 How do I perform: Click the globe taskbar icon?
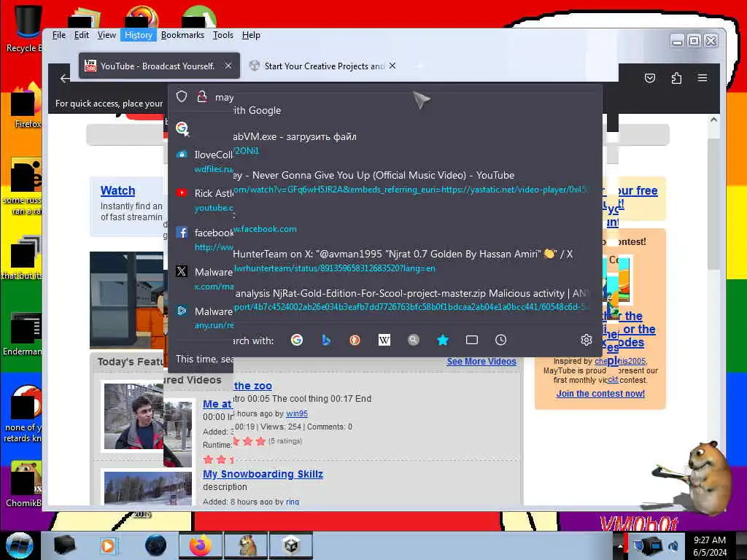156,545
